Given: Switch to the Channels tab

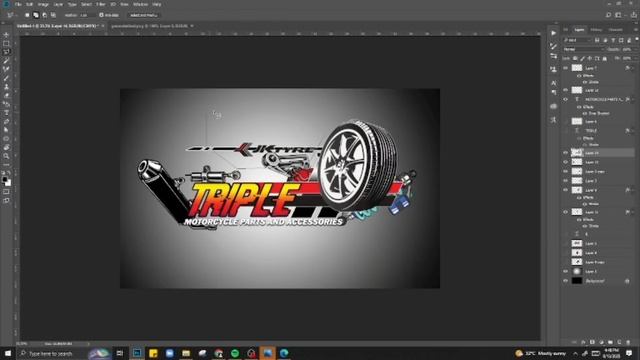Looking at the screenshot, I should point(616,30).
